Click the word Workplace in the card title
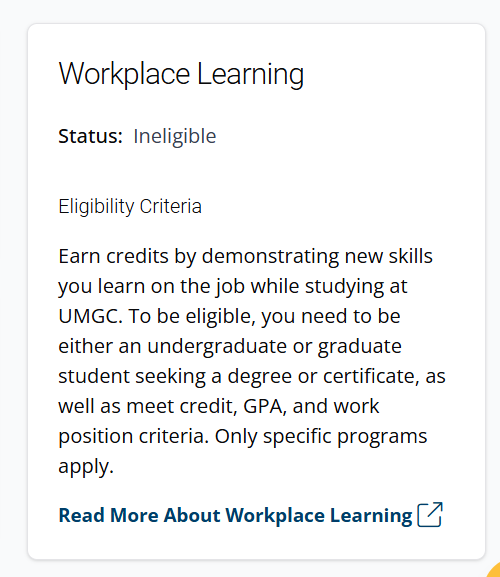Image resolution: width=500 pixels, height=577 pixels. pyautogui.click(x=124, y=74)
